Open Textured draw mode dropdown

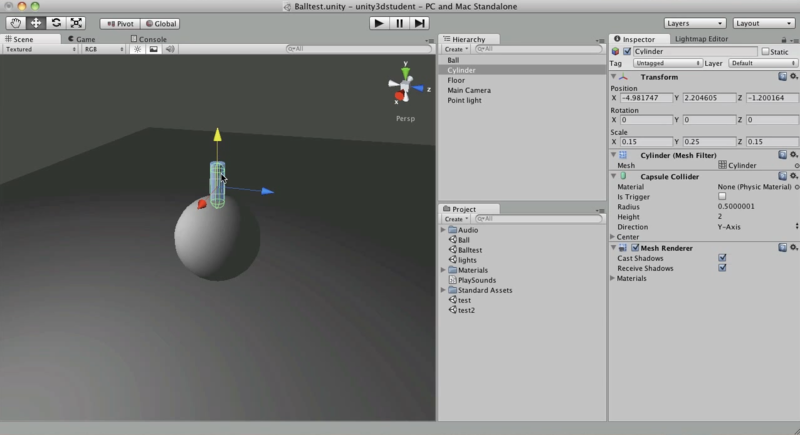tap(41, 49)
